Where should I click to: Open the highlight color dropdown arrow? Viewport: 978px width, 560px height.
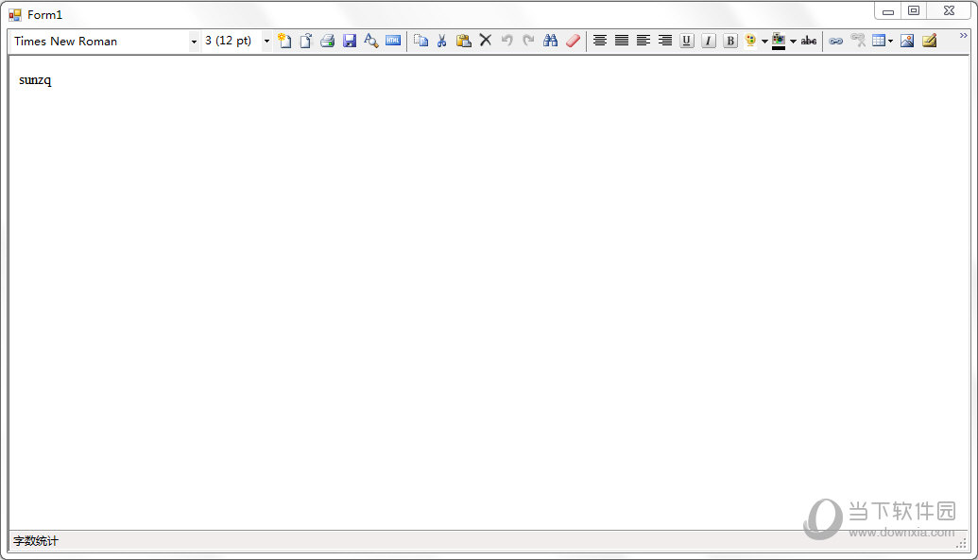click(794, 42)
